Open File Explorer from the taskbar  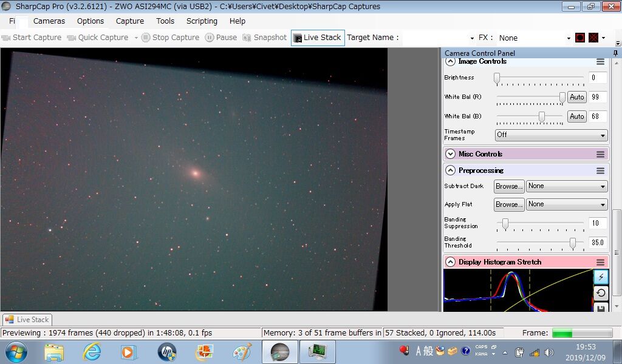pos(54,352)
